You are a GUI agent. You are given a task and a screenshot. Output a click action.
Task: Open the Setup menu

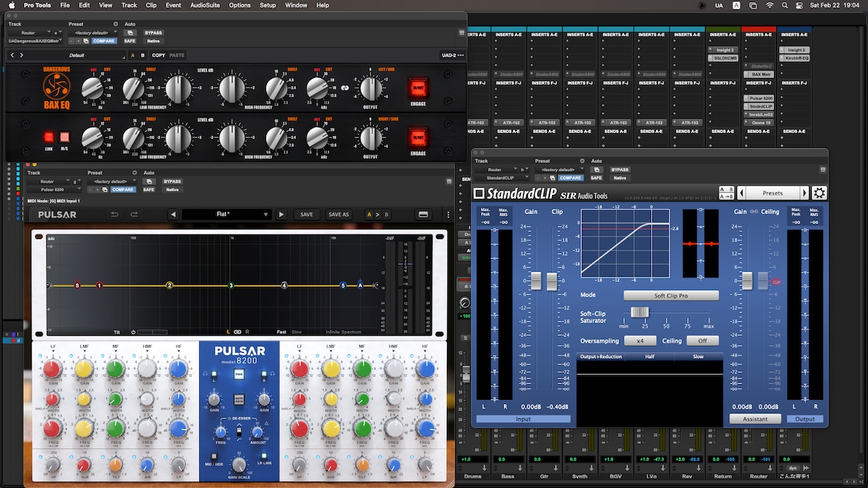[x=268, y=5]
